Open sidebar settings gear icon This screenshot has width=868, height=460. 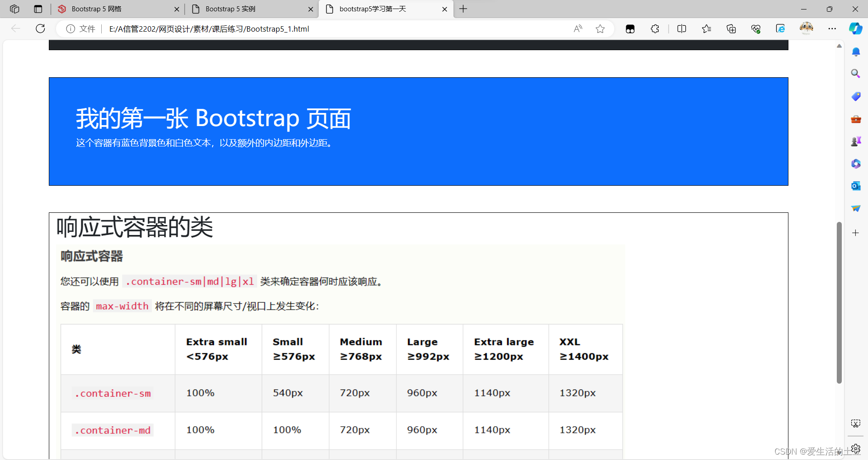tap(856, 449)
